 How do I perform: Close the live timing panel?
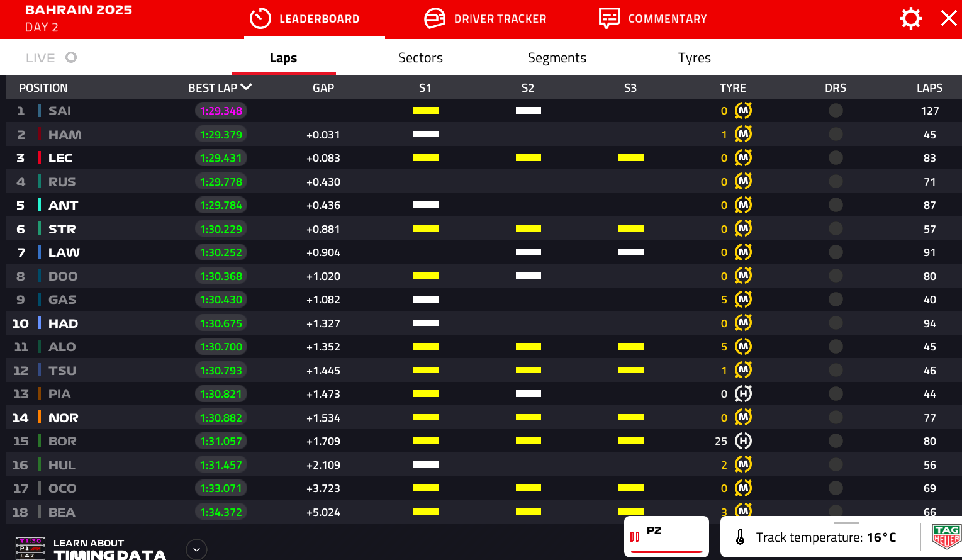tap(949, 18)
